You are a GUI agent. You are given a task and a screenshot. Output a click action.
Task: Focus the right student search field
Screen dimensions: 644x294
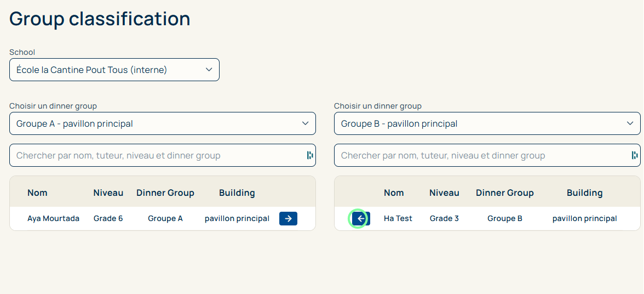point(481,155)
